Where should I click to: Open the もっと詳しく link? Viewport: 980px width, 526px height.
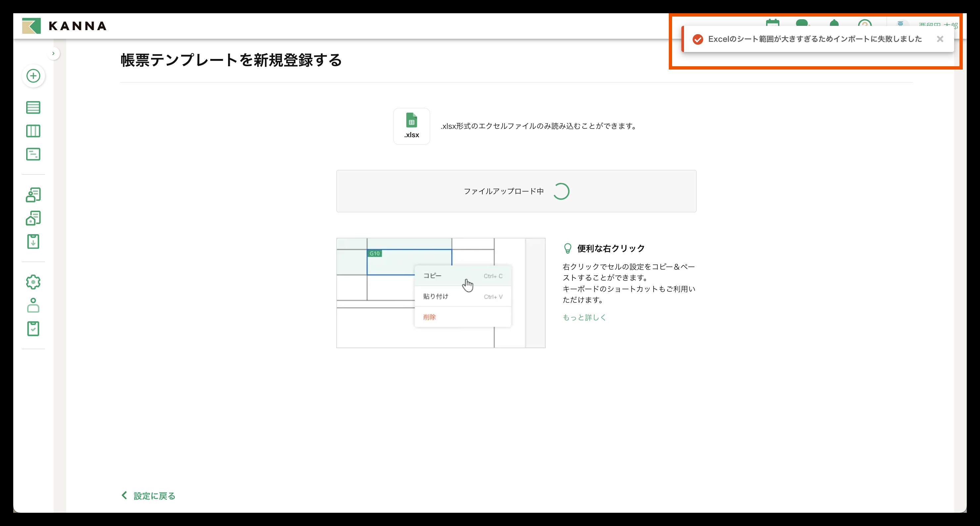click(x=584, y=317)
